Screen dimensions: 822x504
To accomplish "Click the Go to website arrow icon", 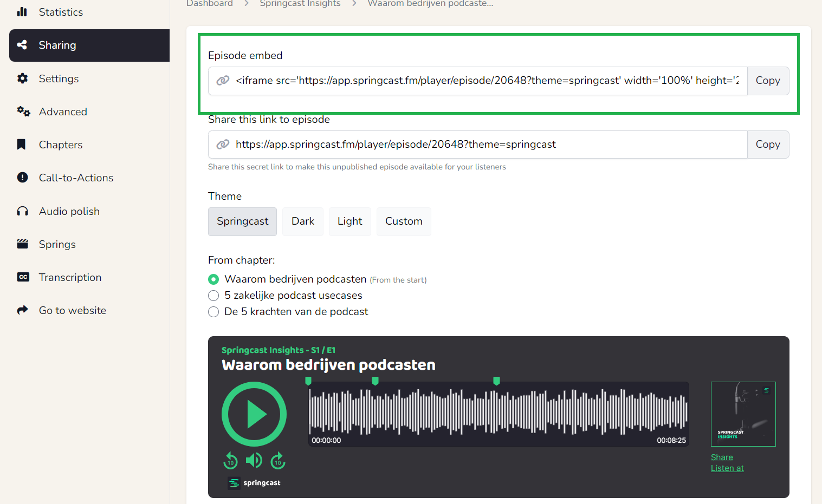I will click(22, 310).
